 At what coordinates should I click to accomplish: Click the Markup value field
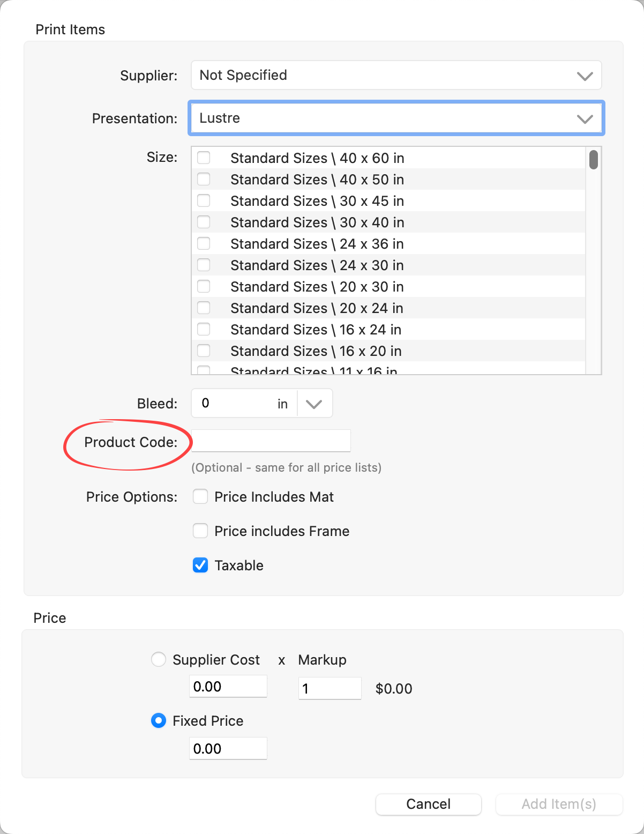pyautogui.click(x=330, y=688)
